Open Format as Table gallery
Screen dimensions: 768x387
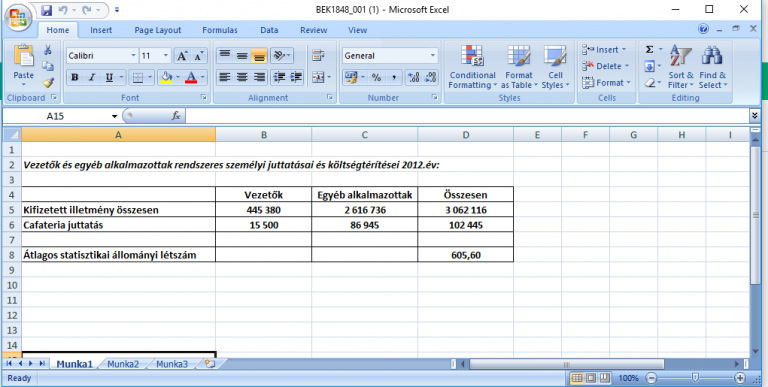point(519,67)
